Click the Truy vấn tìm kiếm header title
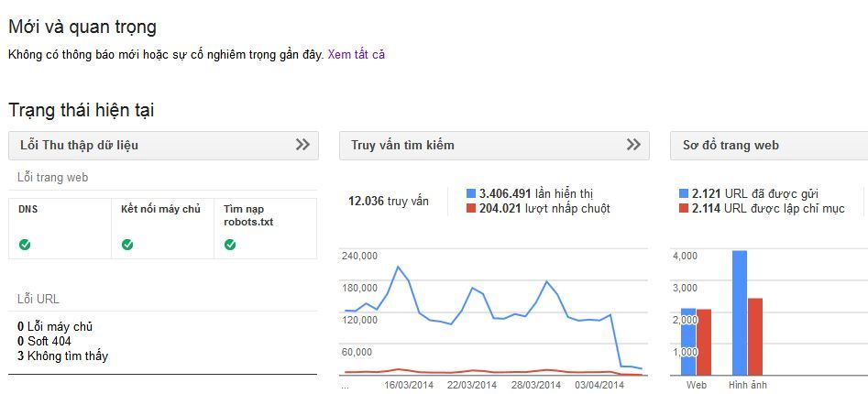The height and width of the screenshot is (394, 868). [402, 145]
